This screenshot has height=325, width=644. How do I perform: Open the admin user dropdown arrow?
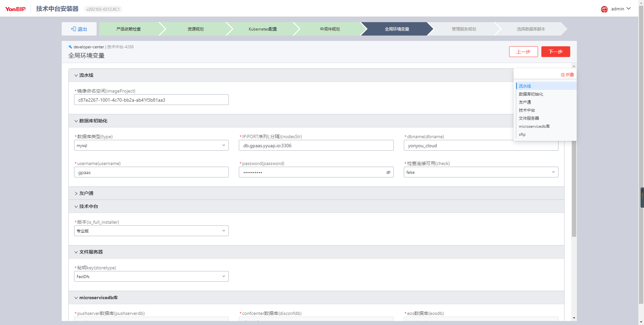point(629,9)
